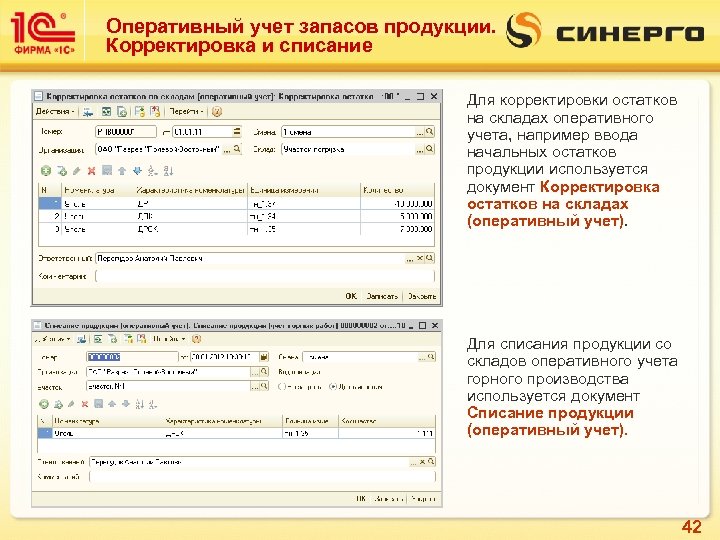Edit row pencil icon in Списание продукции window
Viewport: 720px width, 540px height.
coord(71,404)
